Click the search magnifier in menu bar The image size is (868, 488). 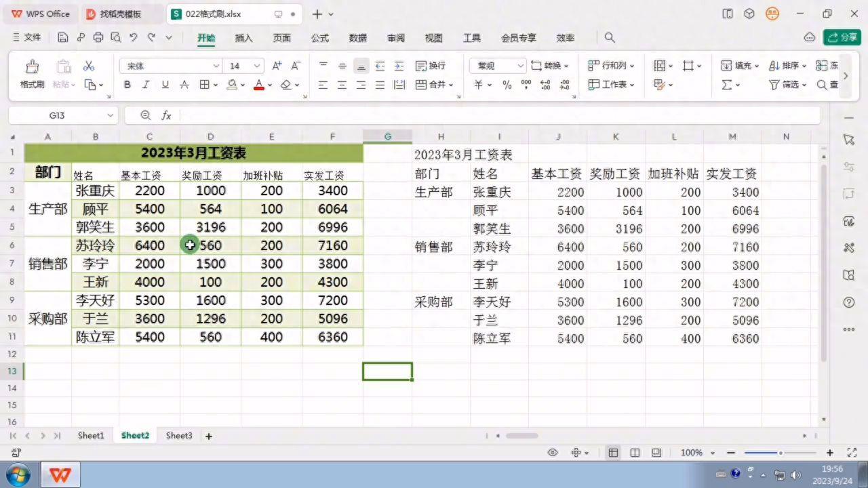pyautogui.click(x=610, y=38)
